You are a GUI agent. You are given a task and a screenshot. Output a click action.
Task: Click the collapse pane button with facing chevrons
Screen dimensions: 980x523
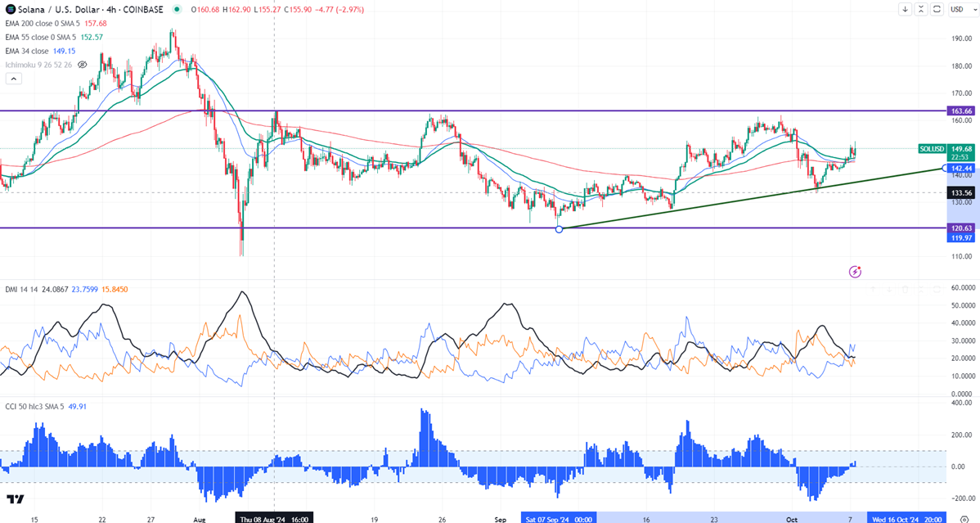point(921,9)
